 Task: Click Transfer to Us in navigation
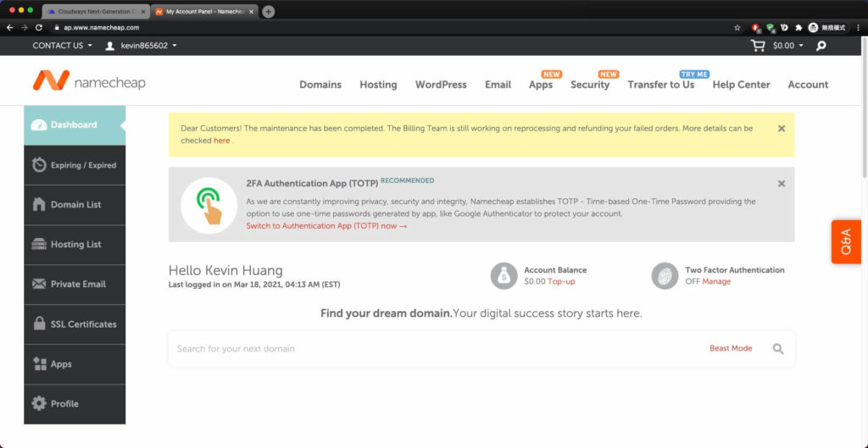click(x=660, y=85)
